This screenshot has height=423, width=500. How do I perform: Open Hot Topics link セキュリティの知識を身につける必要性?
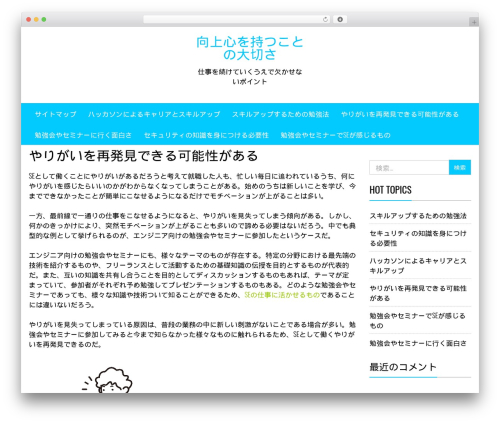pos(418,238)
